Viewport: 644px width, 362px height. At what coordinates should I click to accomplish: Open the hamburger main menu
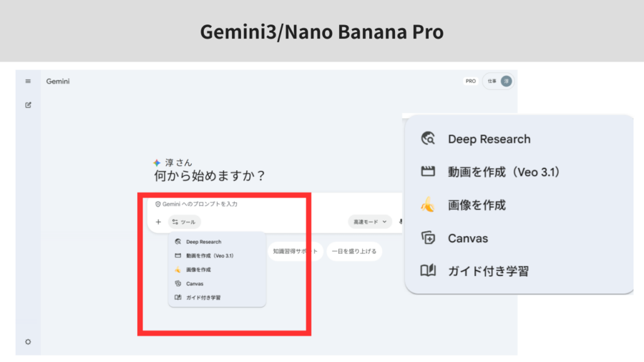click(28, 81)
